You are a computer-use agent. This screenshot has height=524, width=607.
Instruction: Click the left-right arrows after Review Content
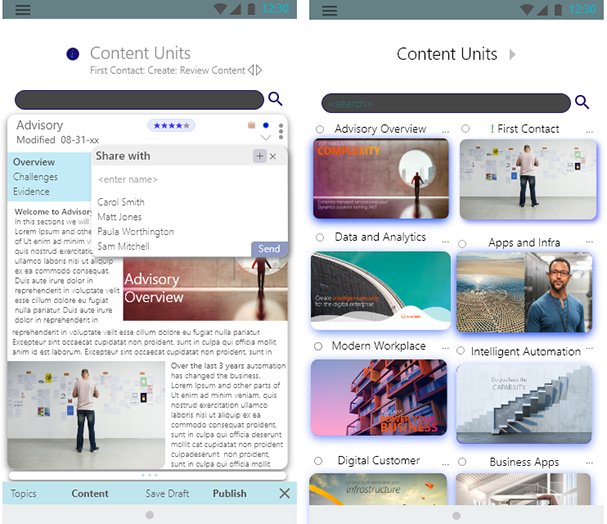coord(255,70)
